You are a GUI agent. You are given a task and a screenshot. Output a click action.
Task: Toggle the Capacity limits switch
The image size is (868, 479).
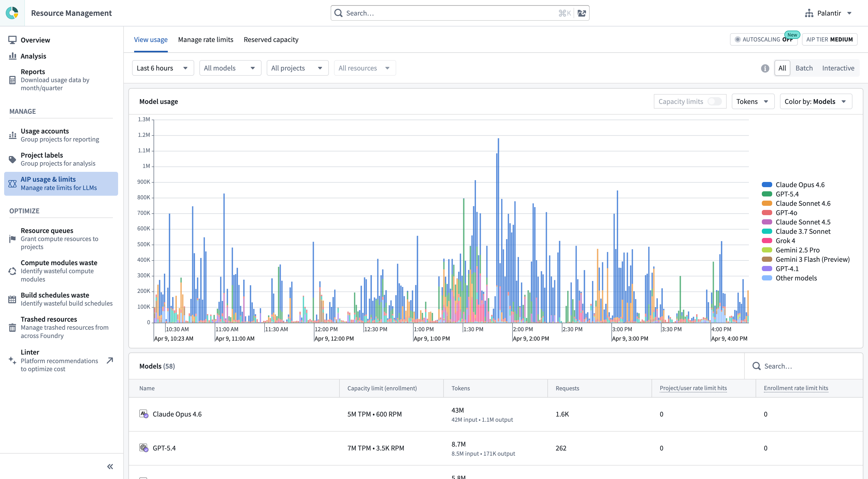tap(714, 102)
